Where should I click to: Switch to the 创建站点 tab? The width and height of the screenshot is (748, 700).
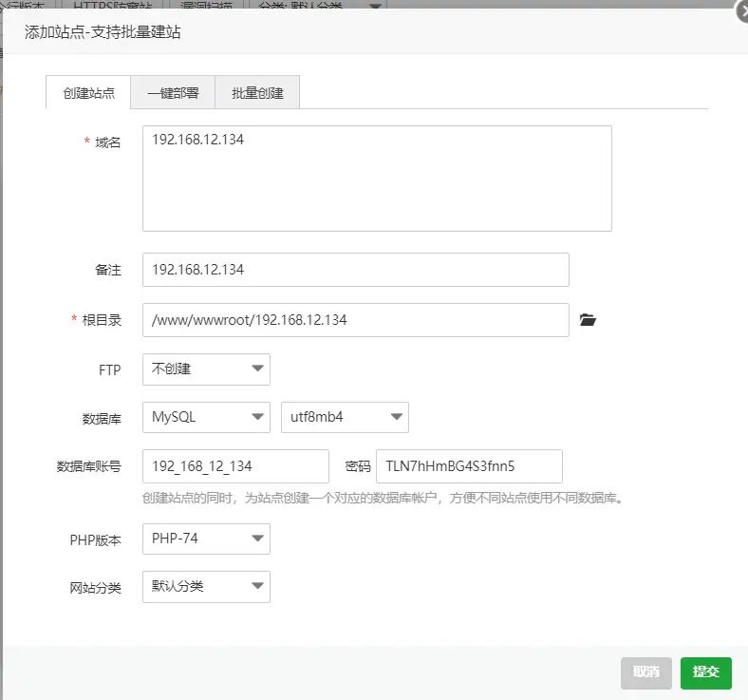coord(88,93)
